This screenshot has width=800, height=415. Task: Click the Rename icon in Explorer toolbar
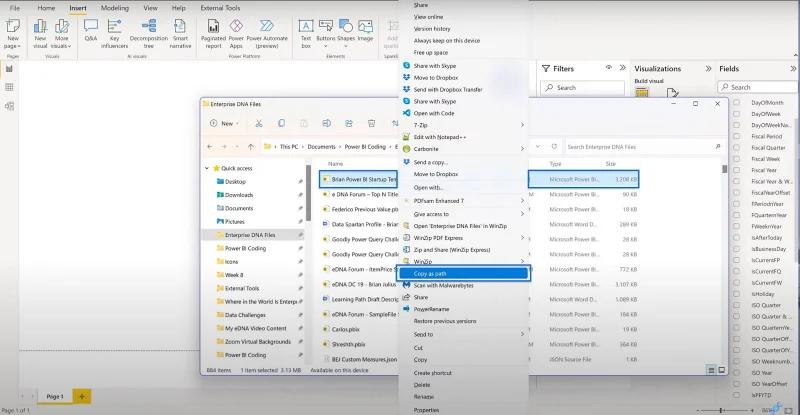coord(327,123)
